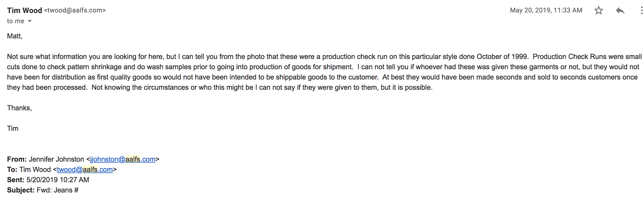Click sender name Tim Wood in header

click(24, 10)
